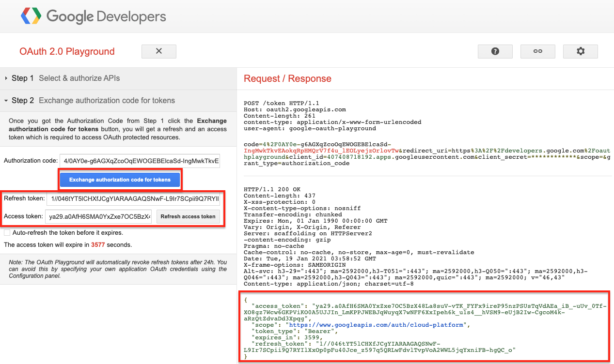Enable Auto-refresh the token before it expires
The width and height of the screenshot is (614, 364).
7,233
